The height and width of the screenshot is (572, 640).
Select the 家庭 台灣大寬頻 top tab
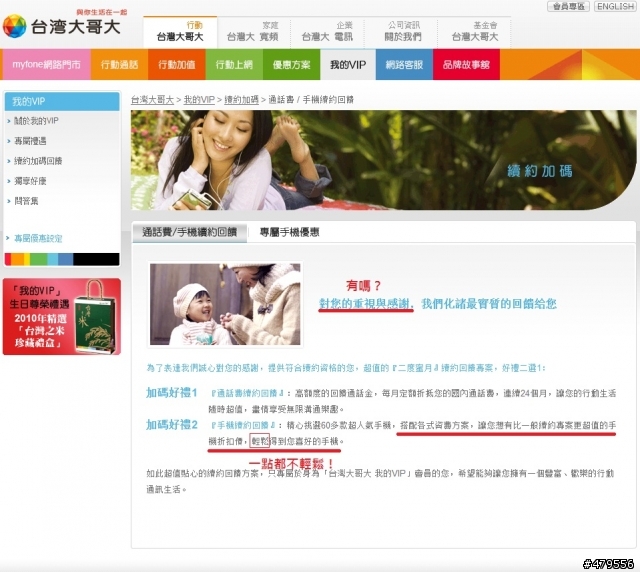(253, 32)
